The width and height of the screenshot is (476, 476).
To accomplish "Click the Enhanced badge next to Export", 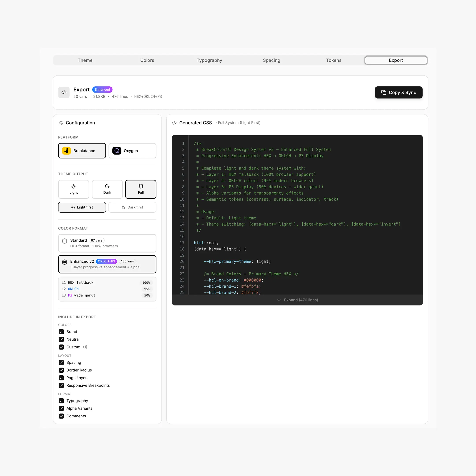I will [x=102, y=90].
